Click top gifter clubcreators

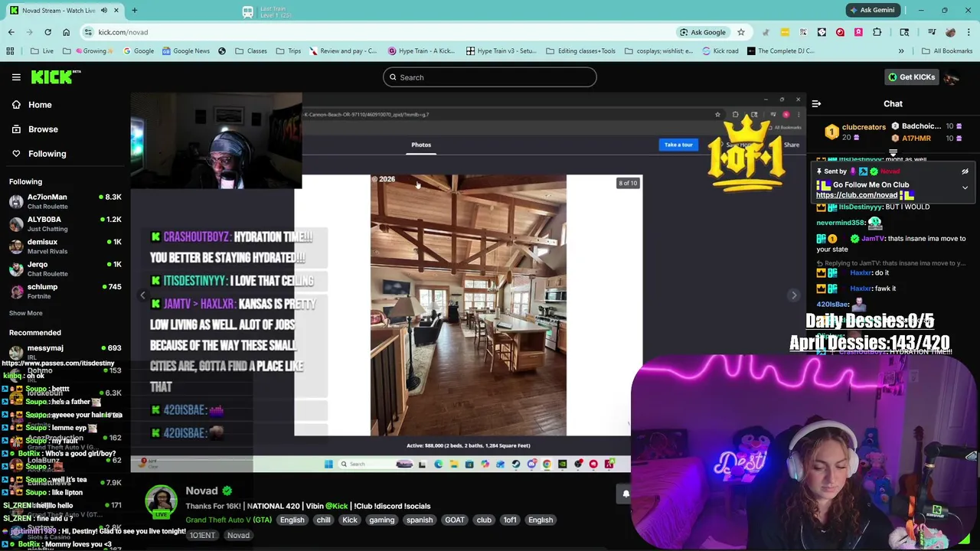click(x=864, y=127)
